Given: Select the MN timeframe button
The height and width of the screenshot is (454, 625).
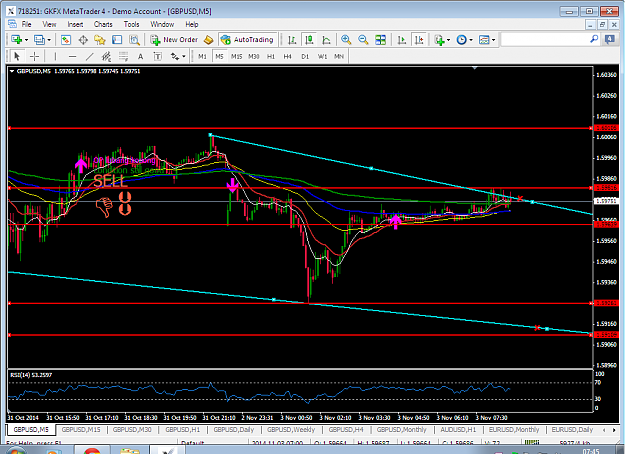Looking at the screenshot, I should pos(339,57).
